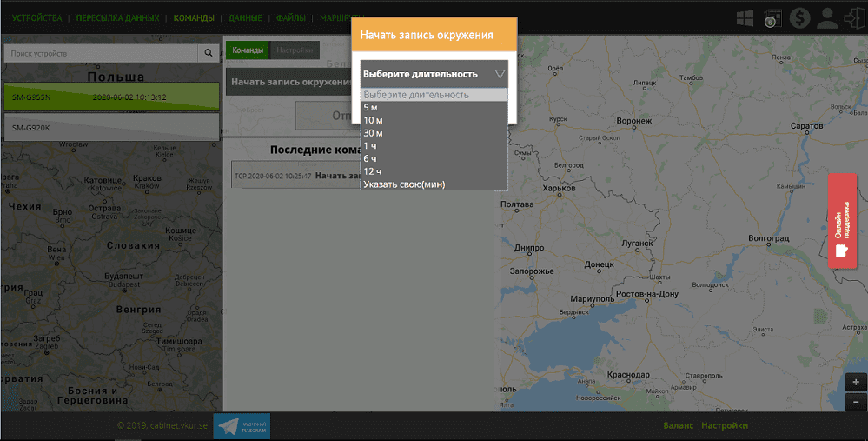The height and width of the screenshot is (441, 868).
Task: Select the SM-G920K device
Action: point(110,127)
